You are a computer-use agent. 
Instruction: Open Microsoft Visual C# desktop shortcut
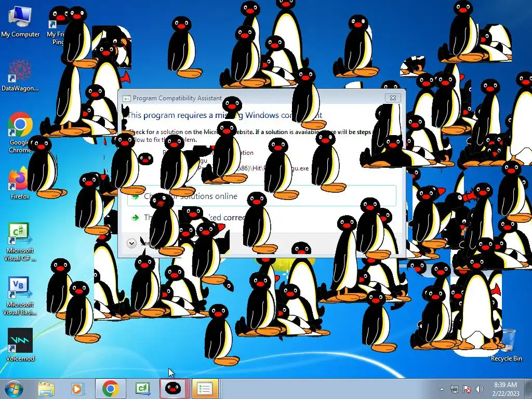(x=20, y=242)
